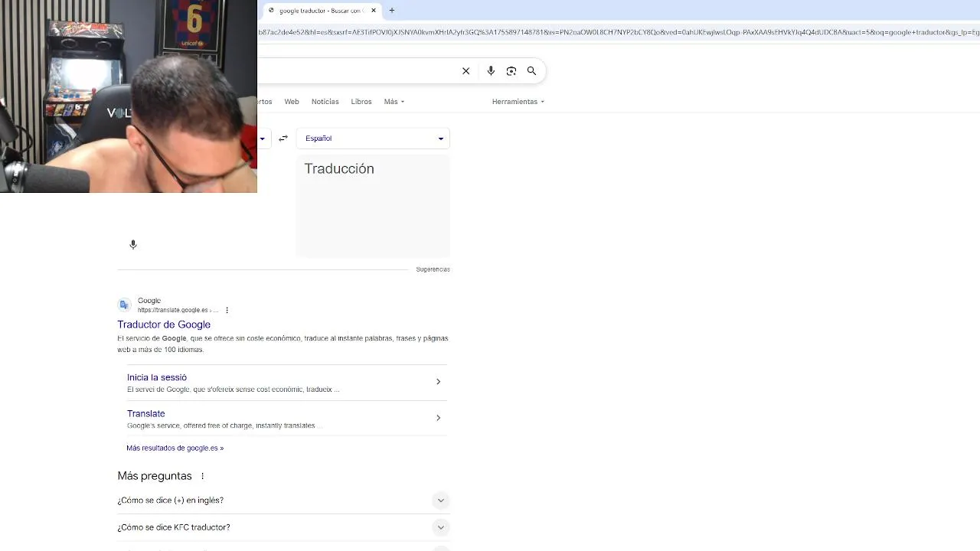Open Translate sitelink arrow
The width and height of the screenshot is (980, 551).
coord(438,418)
